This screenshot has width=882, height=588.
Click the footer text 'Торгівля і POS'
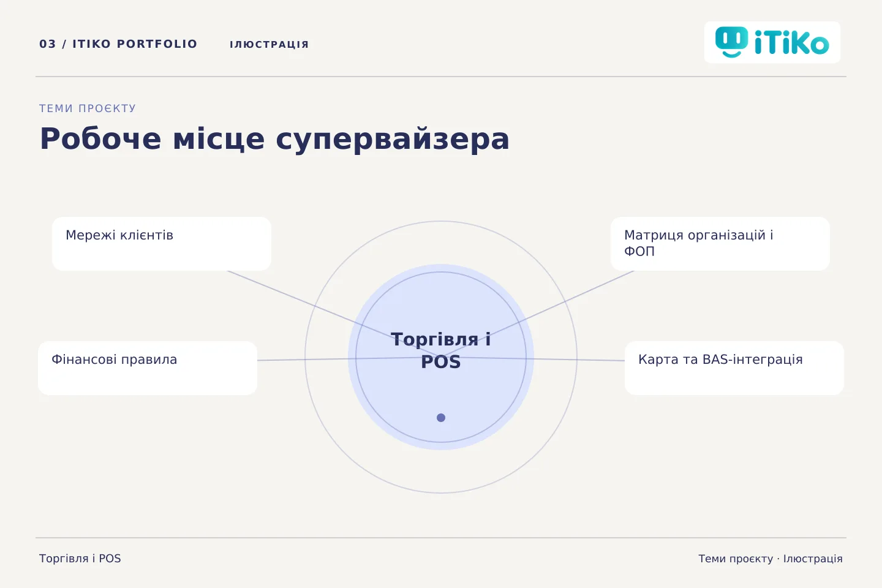coord(80,559)
